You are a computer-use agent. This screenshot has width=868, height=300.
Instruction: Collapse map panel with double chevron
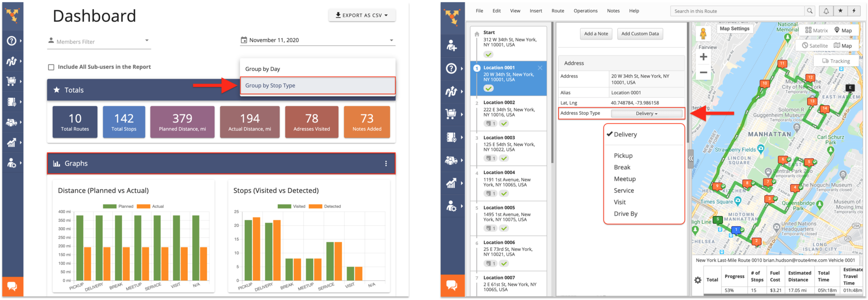690,159
